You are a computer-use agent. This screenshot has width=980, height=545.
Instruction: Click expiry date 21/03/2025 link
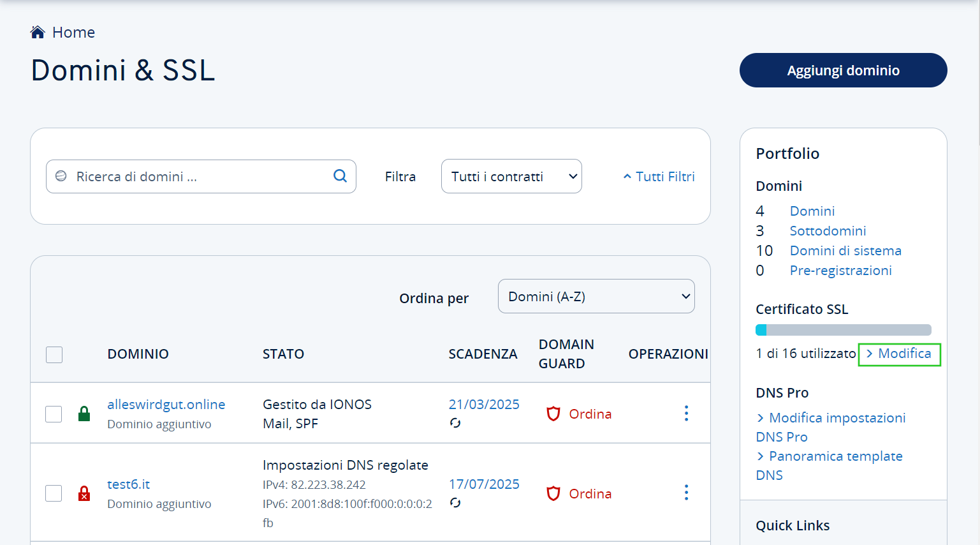pos(484,405)
